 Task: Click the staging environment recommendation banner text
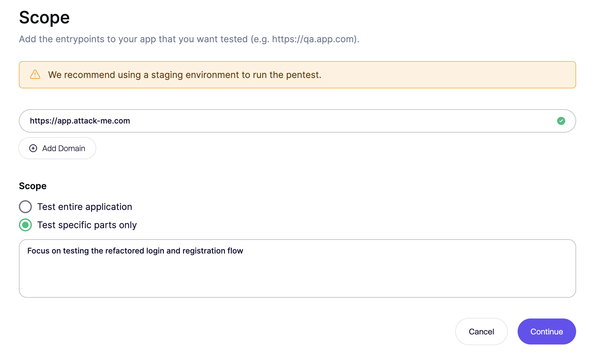[x=184, y=75]
